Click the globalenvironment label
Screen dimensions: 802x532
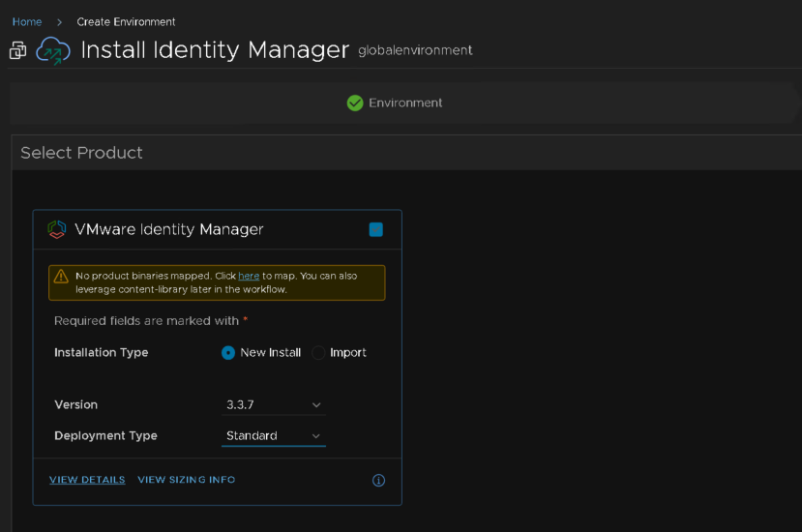pos(415,50)
